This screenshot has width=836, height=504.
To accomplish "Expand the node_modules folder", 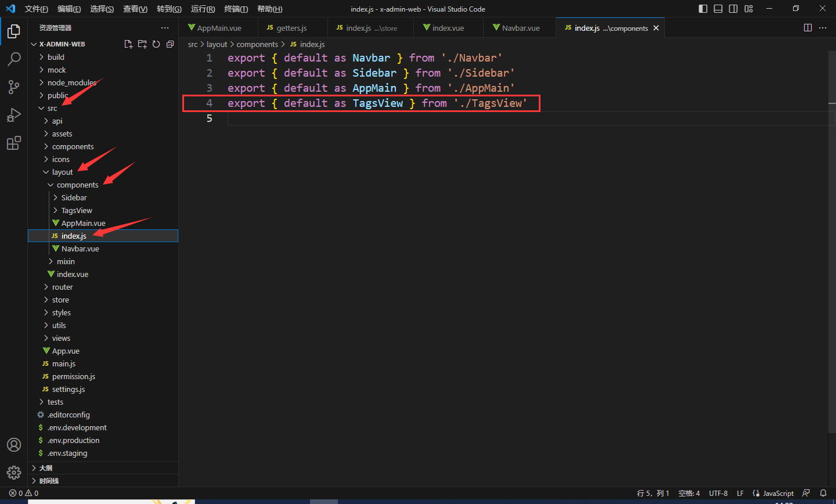I will (x=103, y=82).
